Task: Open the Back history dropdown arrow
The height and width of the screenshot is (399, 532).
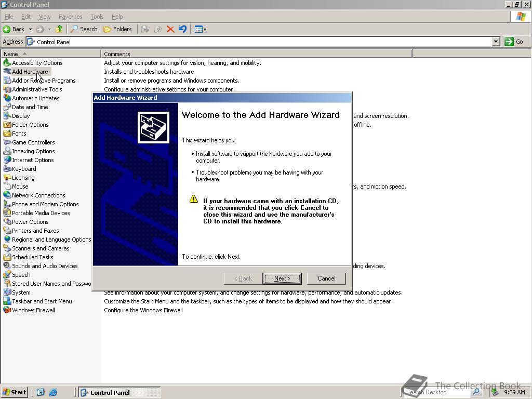Action: pyautogui.click(x=30, y=29)
